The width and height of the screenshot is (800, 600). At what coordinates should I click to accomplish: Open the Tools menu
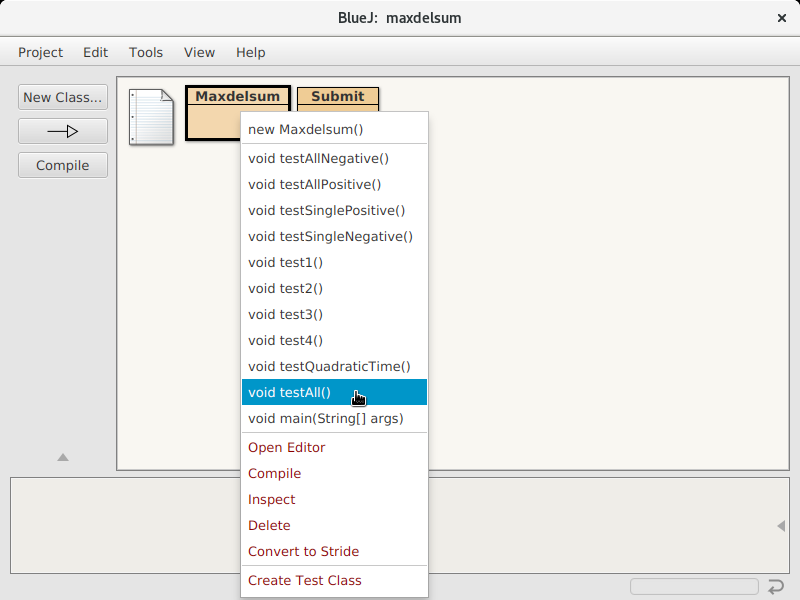[145, 53]
